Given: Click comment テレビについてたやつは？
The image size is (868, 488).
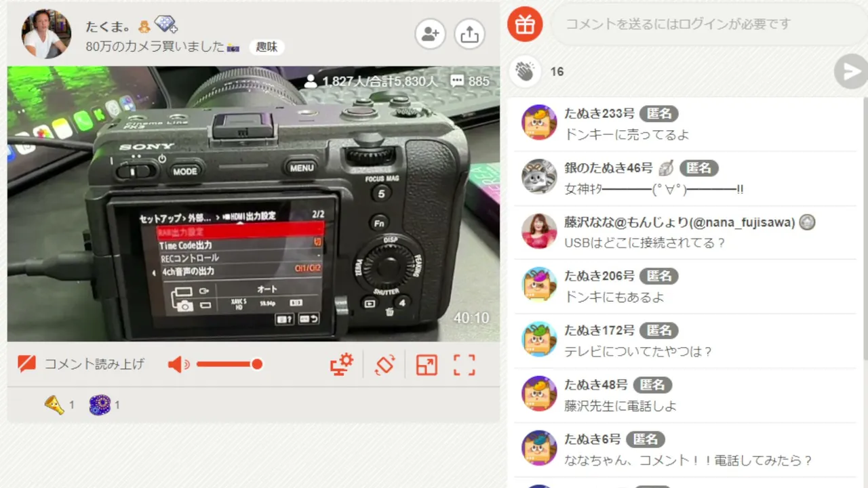Looking at the screenshot, I should tap(639, 351).
